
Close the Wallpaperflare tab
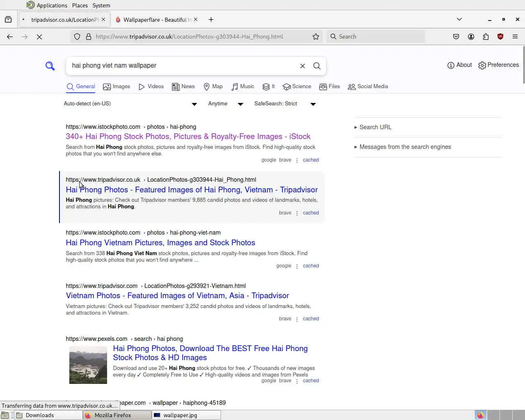(x=196, y=19)
